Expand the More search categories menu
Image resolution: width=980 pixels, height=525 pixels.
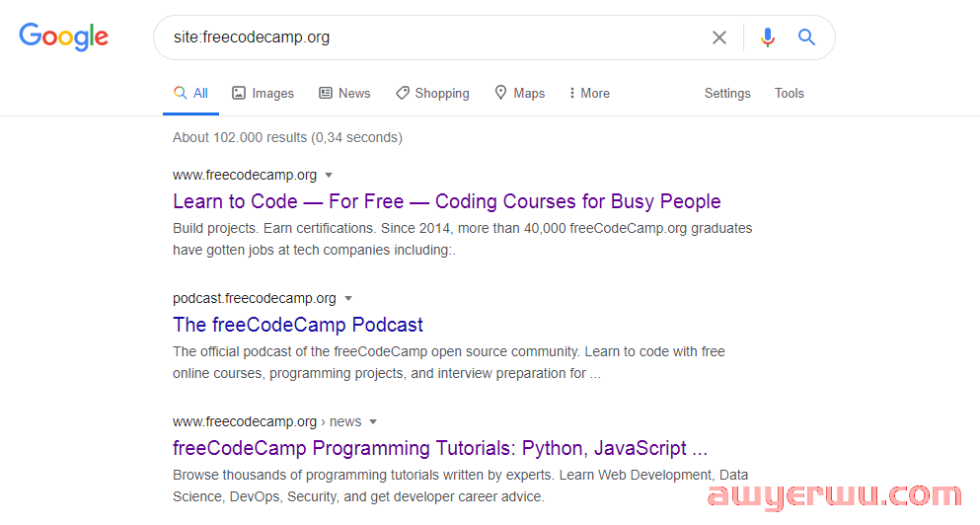click(589, 93)
